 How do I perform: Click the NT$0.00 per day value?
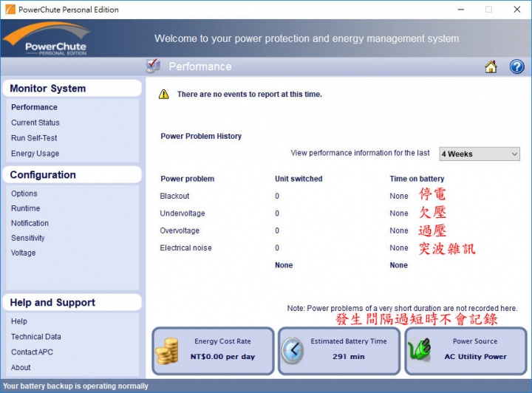point(222,357)
